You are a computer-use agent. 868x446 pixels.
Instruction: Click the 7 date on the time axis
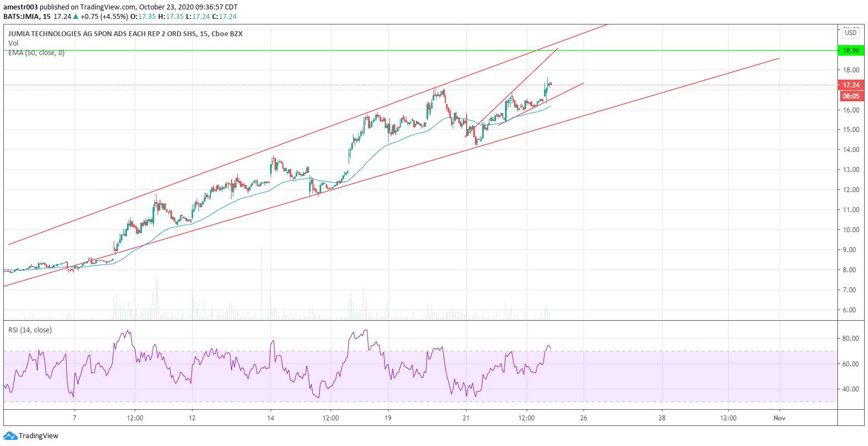(74, 418)
